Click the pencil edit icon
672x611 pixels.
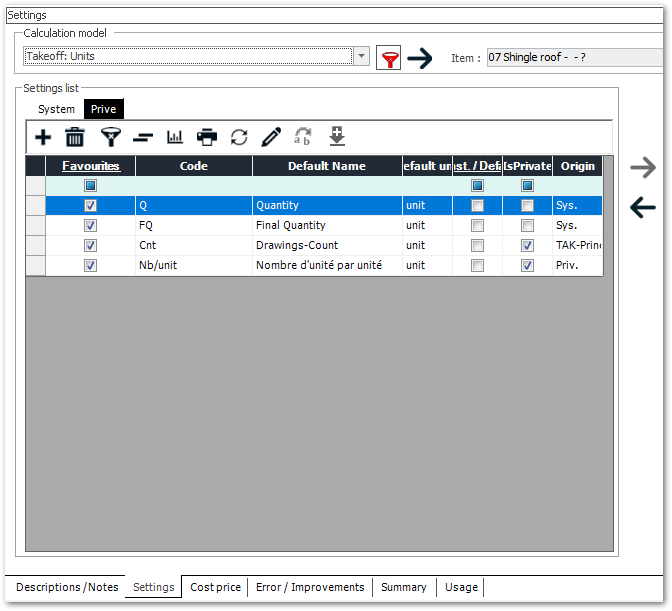pos(271,137)
